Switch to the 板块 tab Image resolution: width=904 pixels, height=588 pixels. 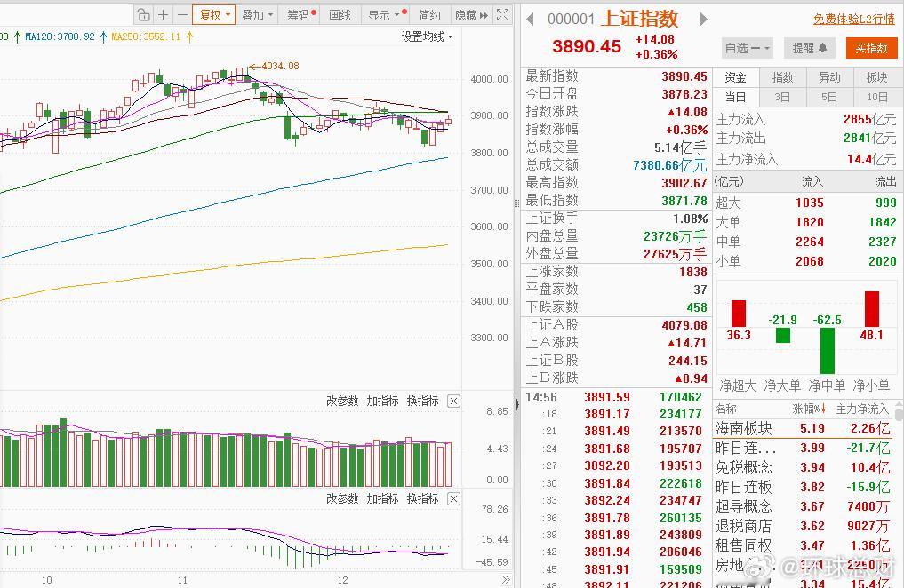pos(877,78)
